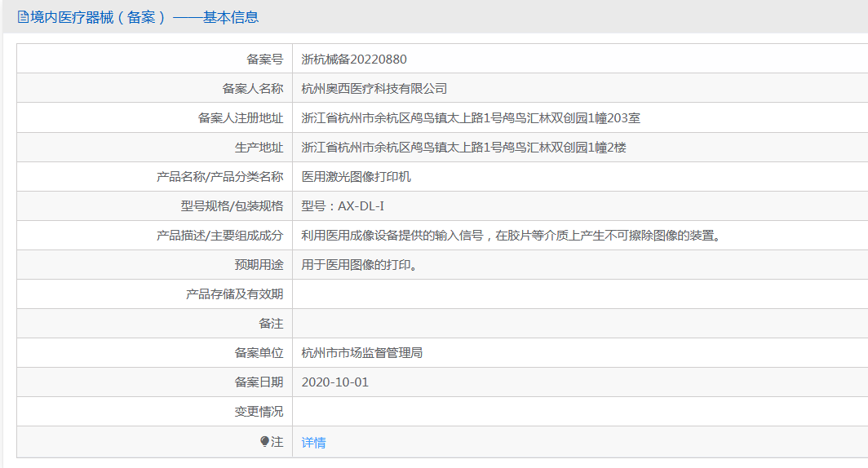Click the 变更情况 row label
Viewport: 868px width, 468px height.
[x=259, y=411]
